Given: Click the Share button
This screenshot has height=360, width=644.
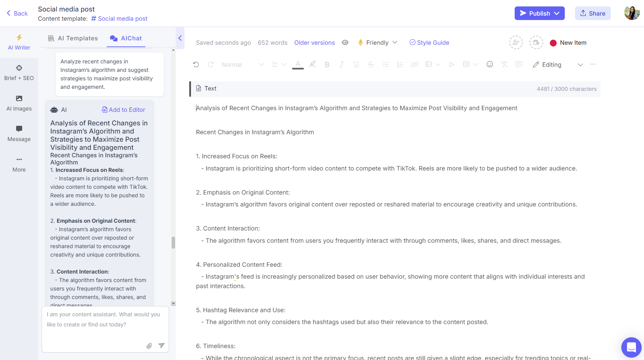Looking at the screenshot, I should click(x=593, y=13).
